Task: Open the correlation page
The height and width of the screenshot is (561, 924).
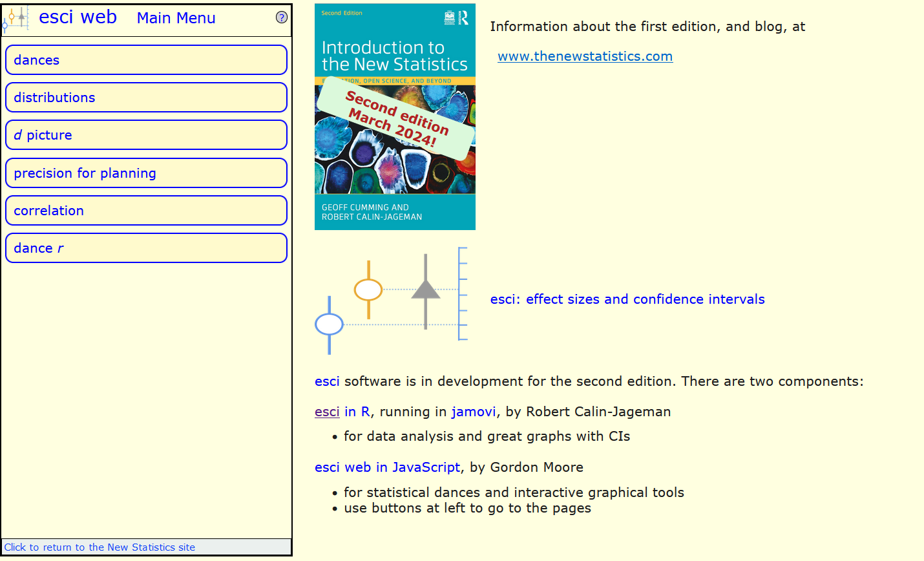Action: (146, 211)
